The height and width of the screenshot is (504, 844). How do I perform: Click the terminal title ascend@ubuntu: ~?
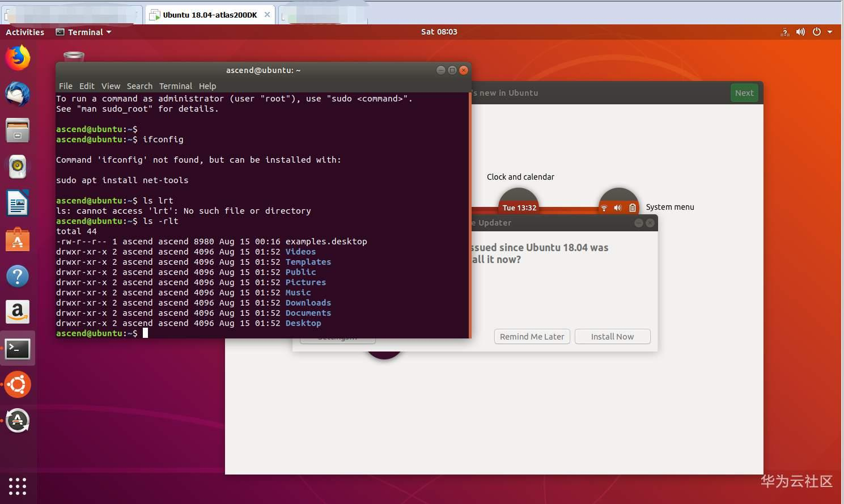263,70
